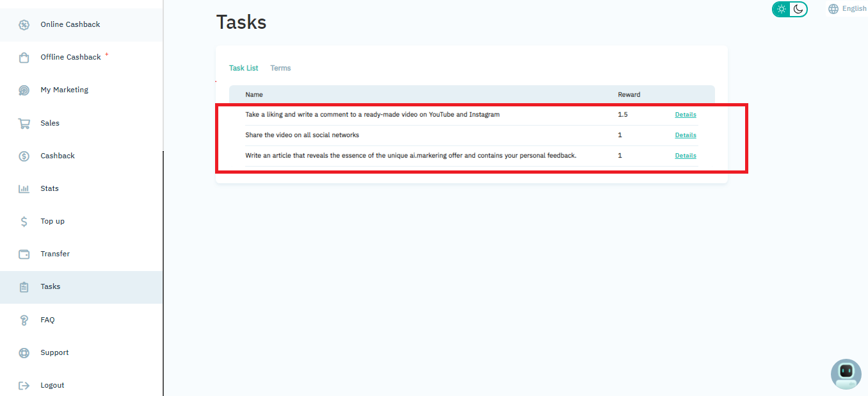
Task: Click the Name column header
Action: point(254,95)
